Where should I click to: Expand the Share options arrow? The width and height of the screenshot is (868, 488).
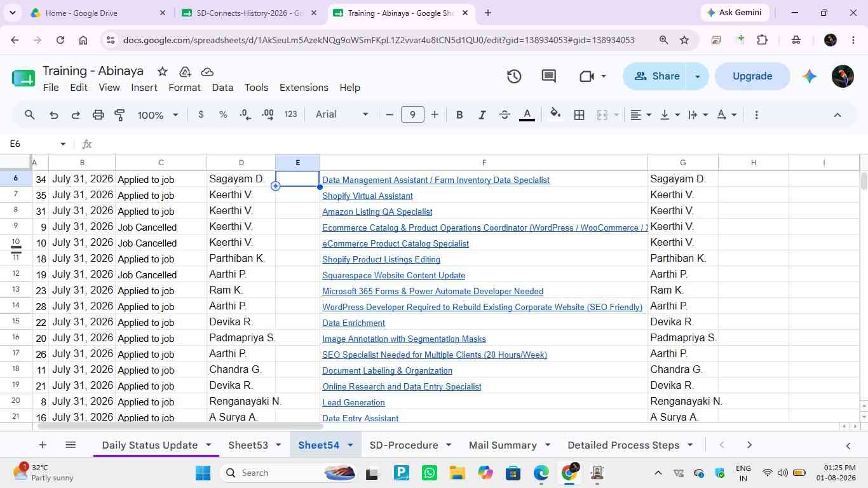697,76
